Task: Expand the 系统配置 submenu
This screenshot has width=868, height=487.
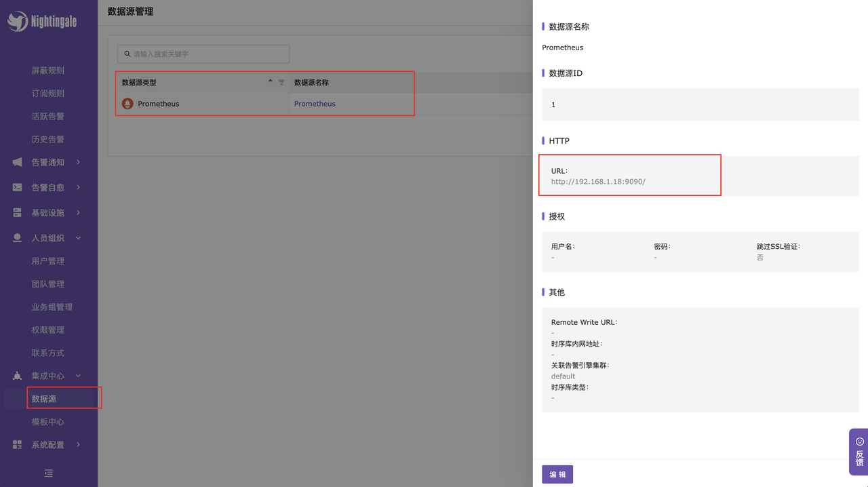Action: (78, 445)
